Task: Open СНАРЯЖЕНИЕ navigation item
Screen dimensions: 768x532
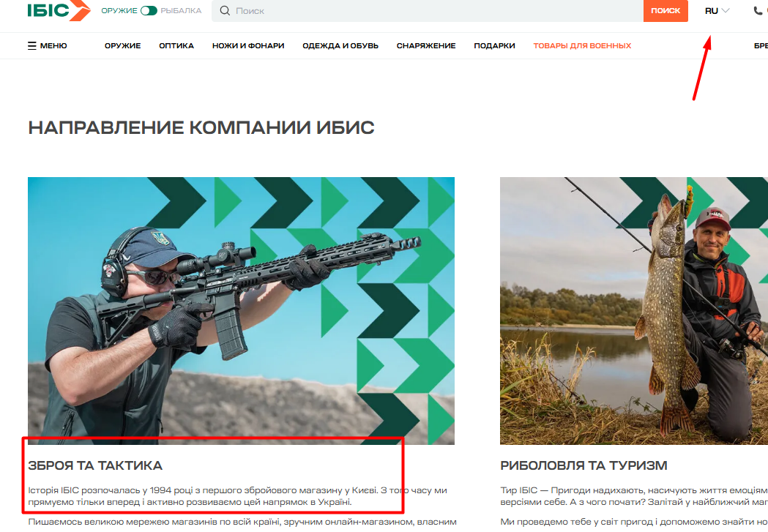Action: click(x=426, y=46)
